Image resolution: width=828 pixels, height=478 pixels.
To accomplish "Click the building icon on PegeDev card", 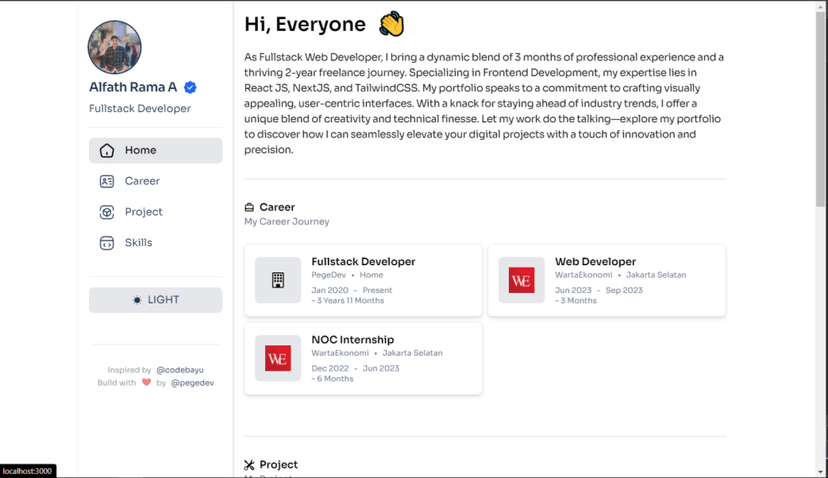I will pos(278,280).
